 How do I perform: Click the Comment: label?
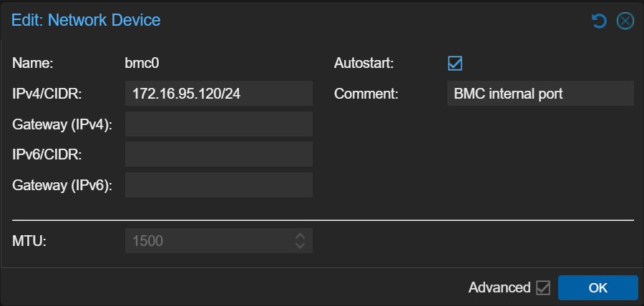[366, 94]
